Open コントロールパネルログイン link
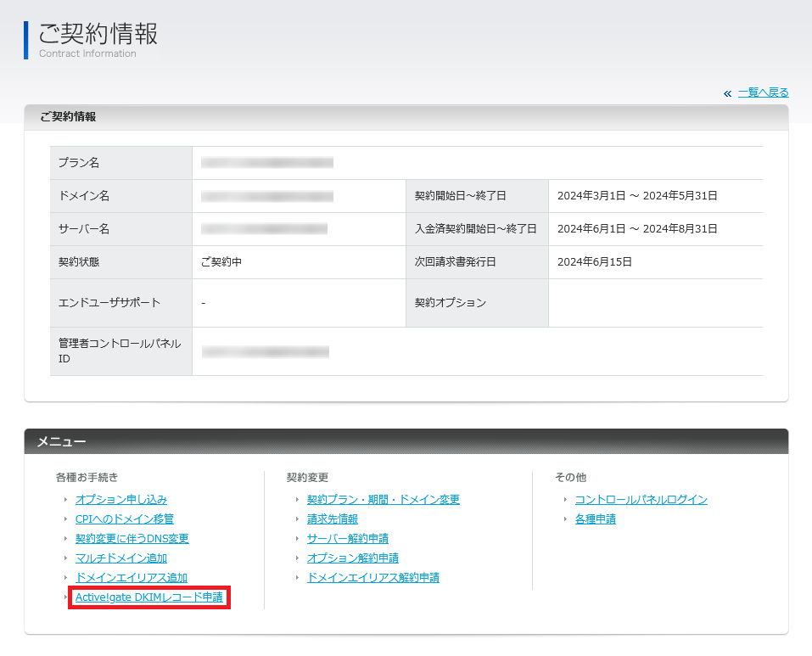 [641, 500]
